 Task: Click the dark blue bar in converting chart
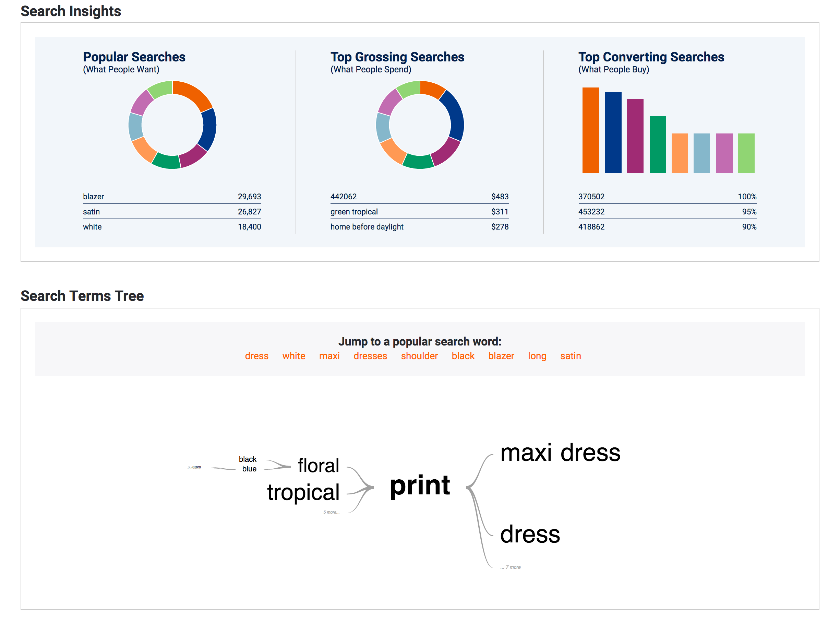tap(613, 132)
